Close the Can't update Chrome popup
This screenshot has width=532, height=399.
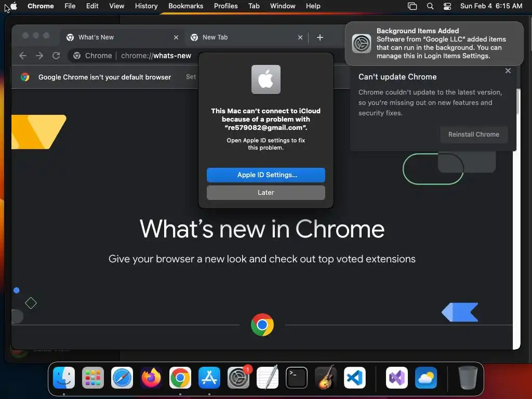click(x=508, y=71)
